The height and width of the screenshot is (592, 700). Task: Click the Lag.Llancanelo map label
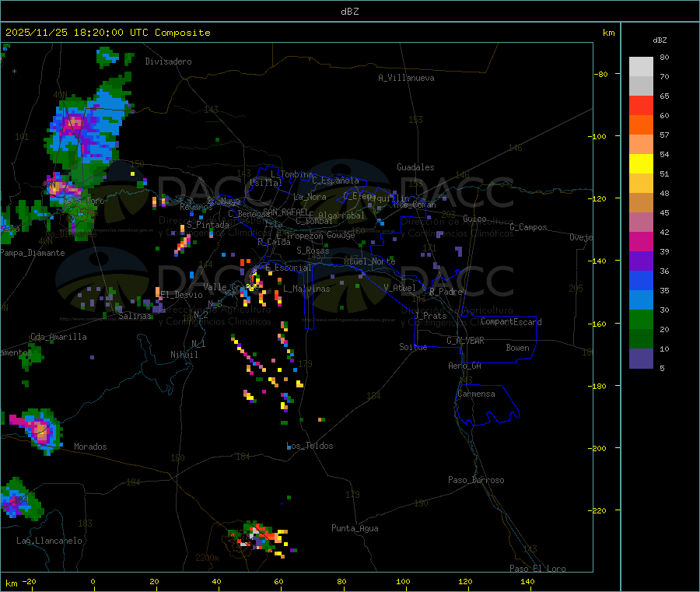[49, 541]
